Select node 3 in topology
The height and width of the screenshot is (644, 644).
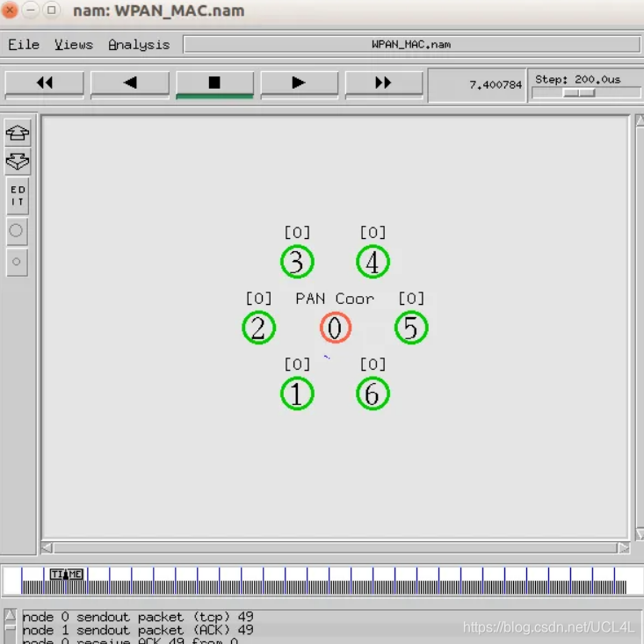click(x=297, y=262)
